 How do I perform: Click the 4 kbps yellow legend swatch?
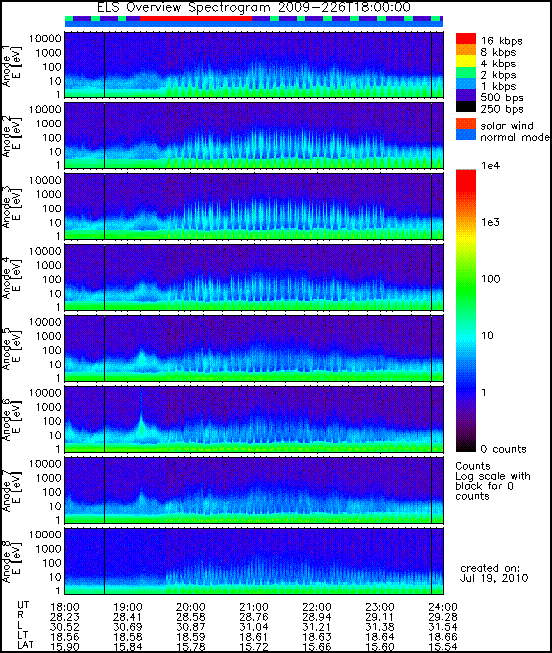[466, 62]
